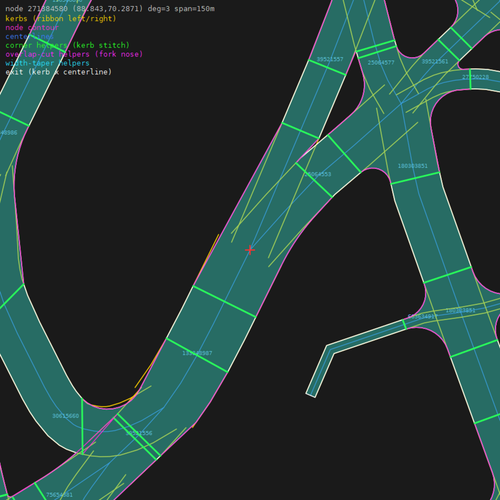This screenshot has width=500, height=500.
Task: Click the 'kerbs (ribbon left/right)' legend entry
Action: 61,18
